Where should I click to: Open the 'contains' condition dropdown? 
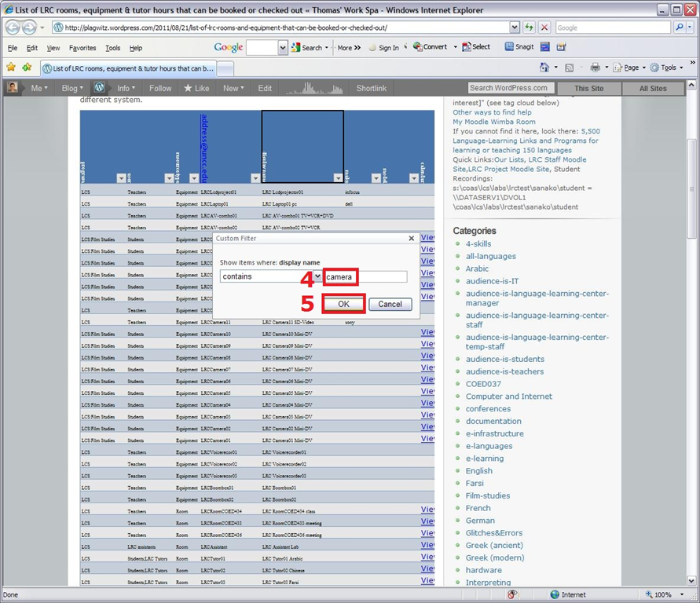(317, 276)
